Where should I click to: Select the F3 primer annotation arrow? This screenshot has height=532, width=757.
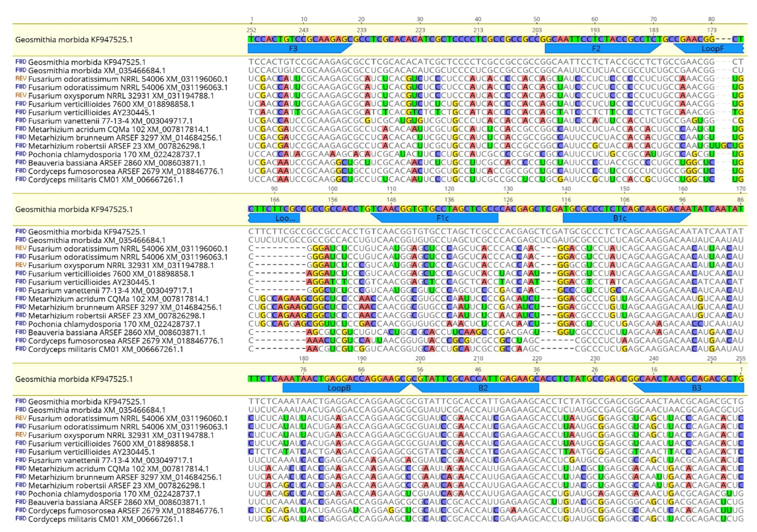point(293,49)
